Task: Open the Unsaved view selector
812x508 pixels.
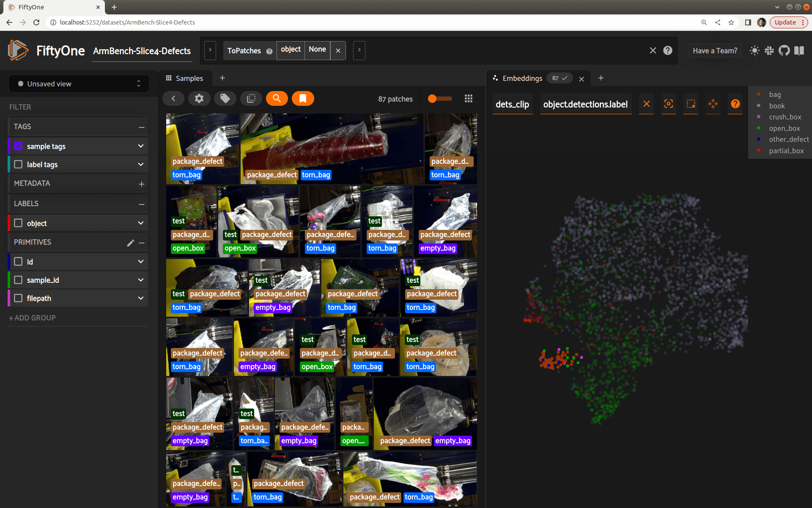Action: [79, 84]
